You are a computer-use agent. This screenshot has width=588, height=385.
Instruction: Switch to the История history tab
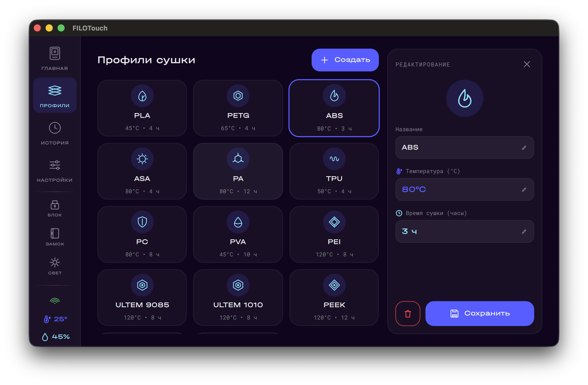(x=55, y=133)
